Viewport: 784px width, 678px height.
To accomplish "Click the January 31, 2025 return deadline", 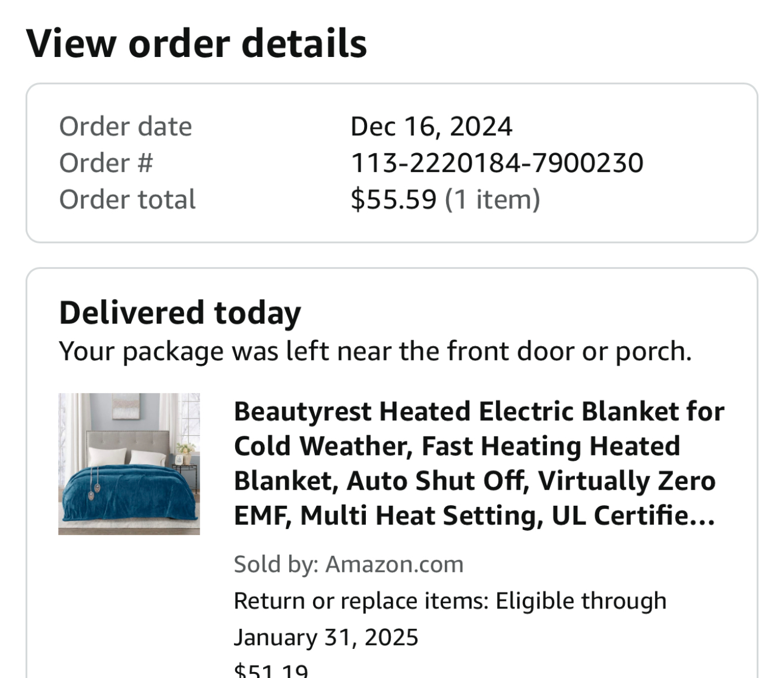I will pyautogui.click(x=326, y=638).
